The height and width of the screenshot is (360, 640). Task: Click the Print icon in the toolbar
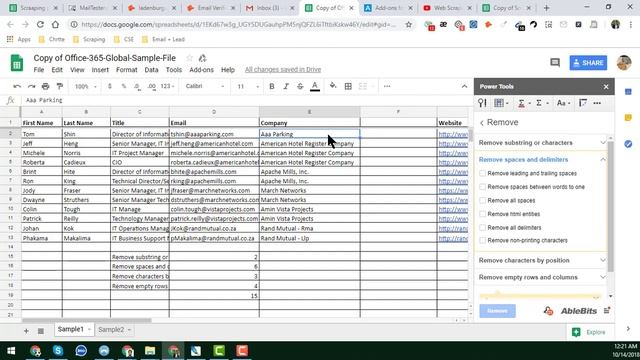[46, 87]
